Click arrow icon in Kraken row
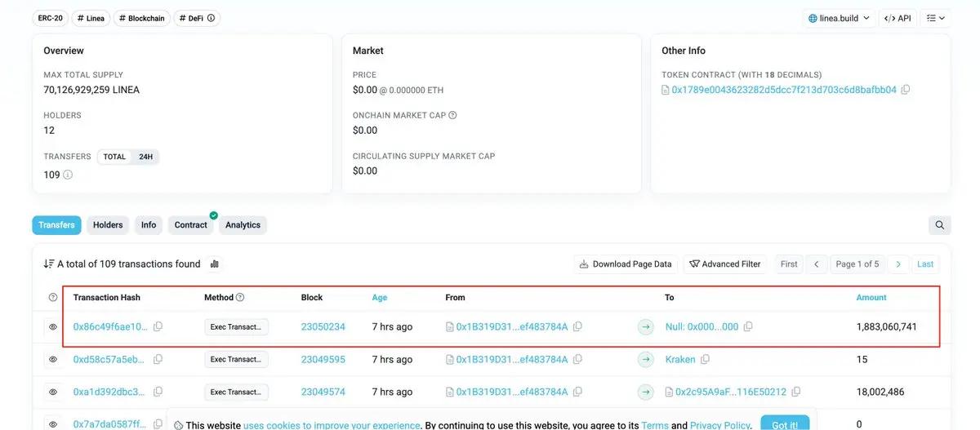 [x=646, y=359]
